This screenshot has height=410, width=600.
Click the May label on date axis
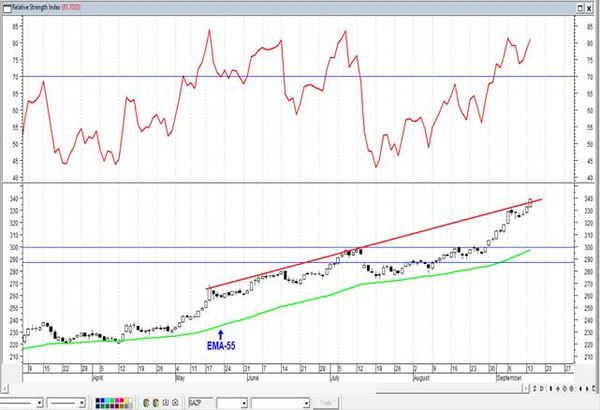[x=180, y=378]
